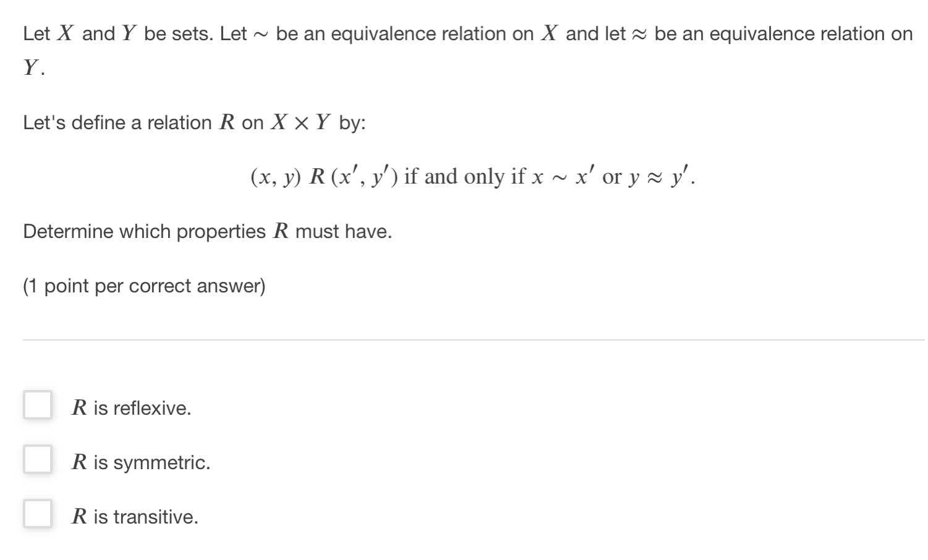Viewport: 928px width, 560px height.
Task: Click the phrase "if and only if"
Action: point(467,177)
